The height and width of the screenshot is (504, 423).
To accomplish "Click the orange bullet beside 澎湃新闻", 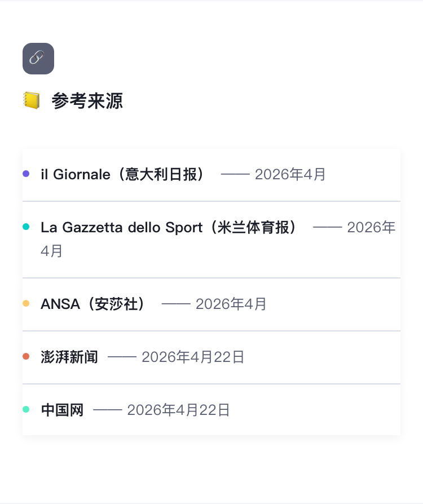I will [x=26, y=356].
